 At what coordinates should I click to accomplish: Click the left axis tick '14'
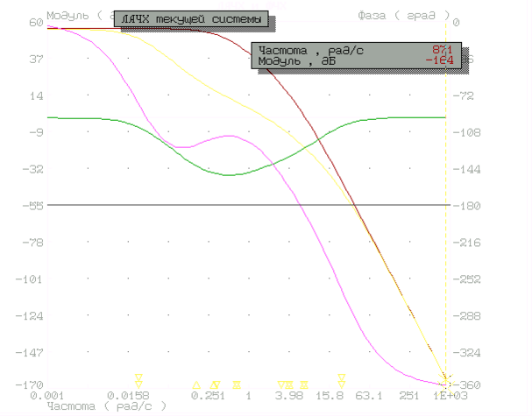click(x=36, y=96)
